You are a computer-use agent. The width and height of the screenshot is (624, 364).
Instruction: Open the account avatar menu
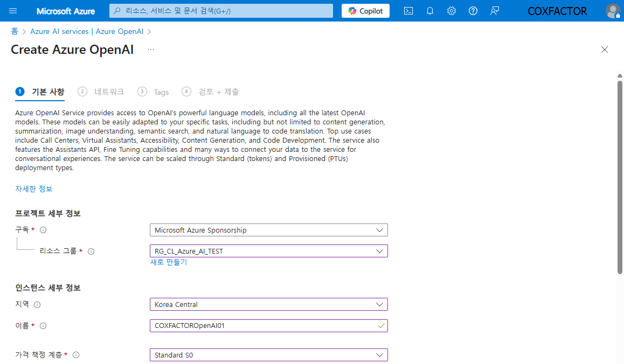pos(613,11)
